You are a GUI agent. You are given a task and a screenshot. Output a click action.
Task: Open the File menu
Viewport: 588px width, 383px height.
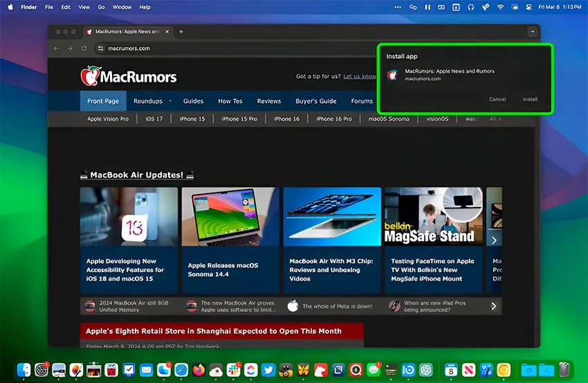pyautogui.click(x=49, y=7)
